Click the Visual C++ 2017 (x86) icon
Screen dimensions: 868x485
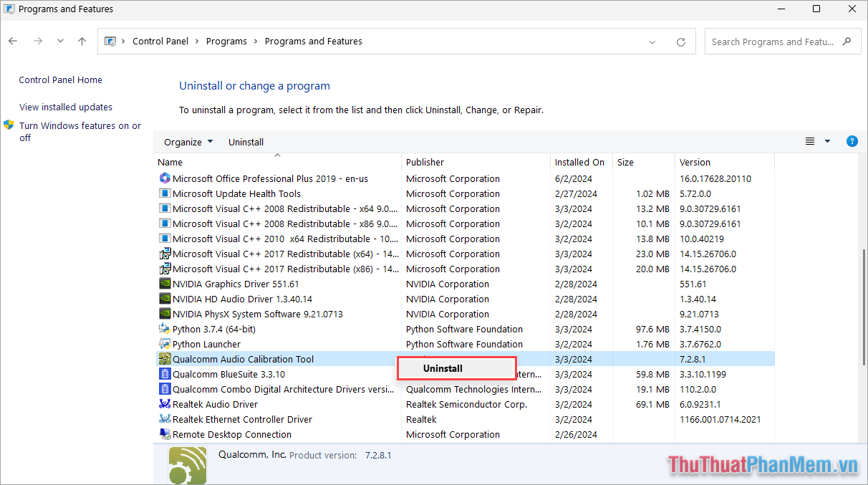click(164, 269)
